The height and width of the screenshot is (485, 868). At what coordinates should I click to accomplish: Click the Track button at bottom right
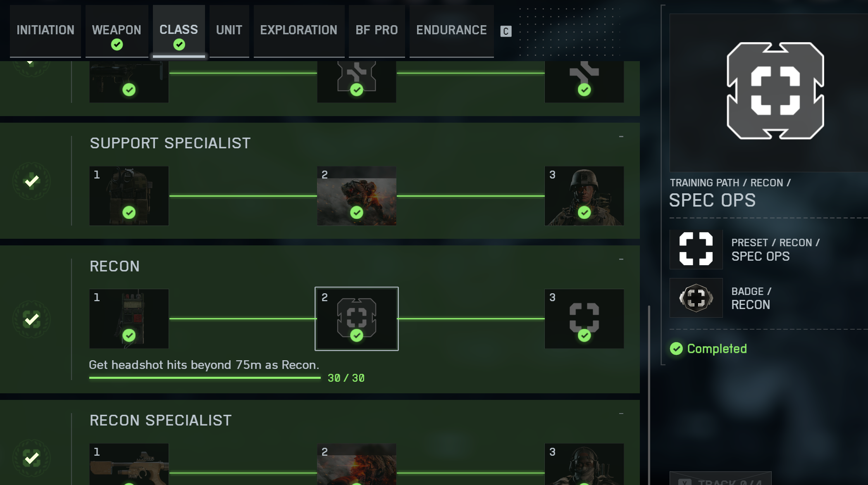(x=720, y=479)
